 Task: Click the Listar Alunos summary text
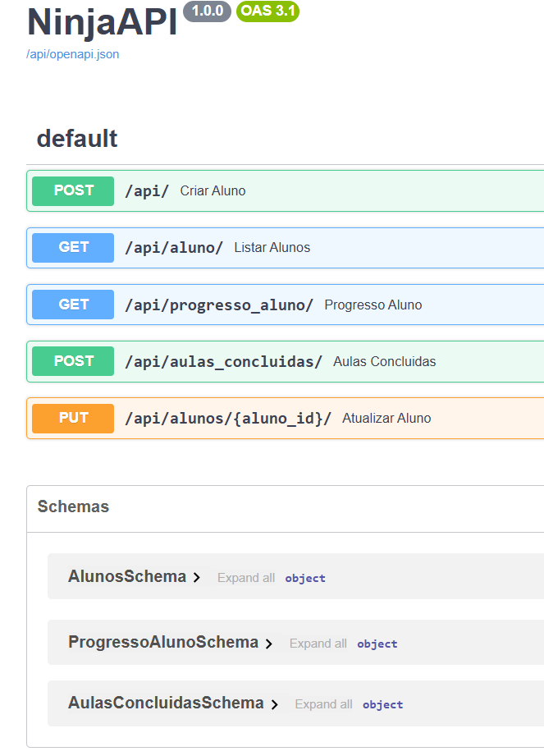pyautogui.click(x=272, y=248)
